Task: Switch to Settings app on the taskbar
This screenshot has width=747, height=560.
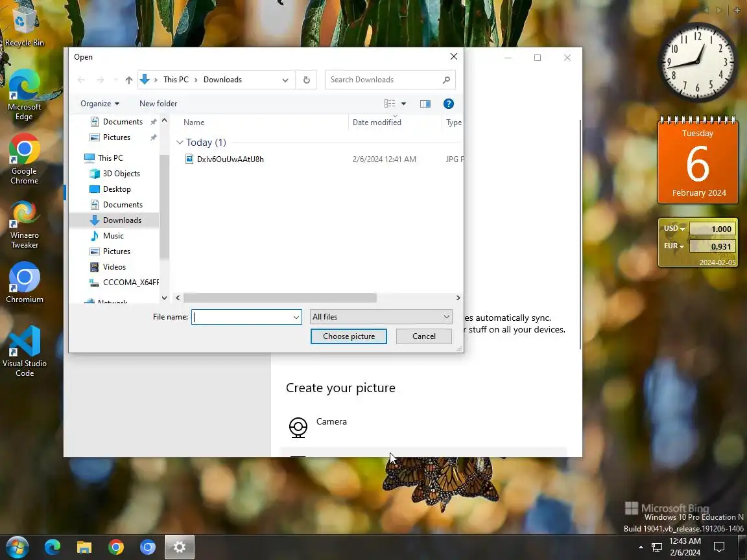Action: [x=180, y=547]
